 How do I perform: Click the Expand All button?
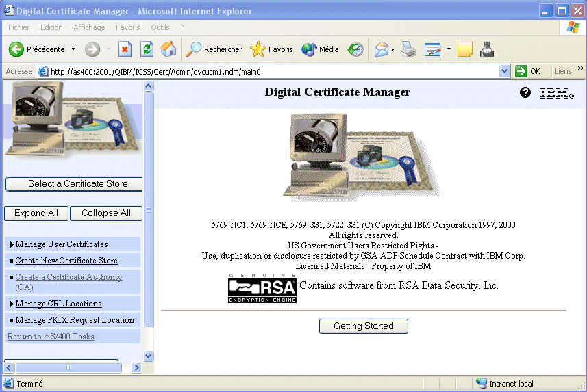pyautogui.click(x=36, y=213)
